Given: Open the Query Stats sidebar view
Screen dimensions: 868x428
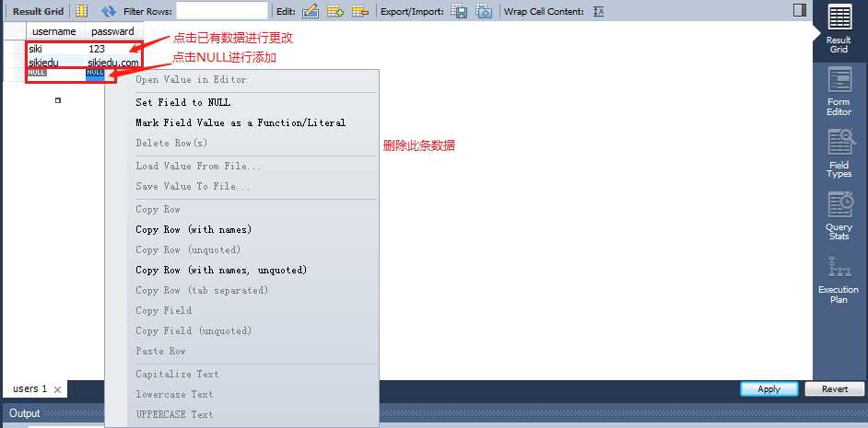Looking at the screenshot, I should (x=839, y=215).
